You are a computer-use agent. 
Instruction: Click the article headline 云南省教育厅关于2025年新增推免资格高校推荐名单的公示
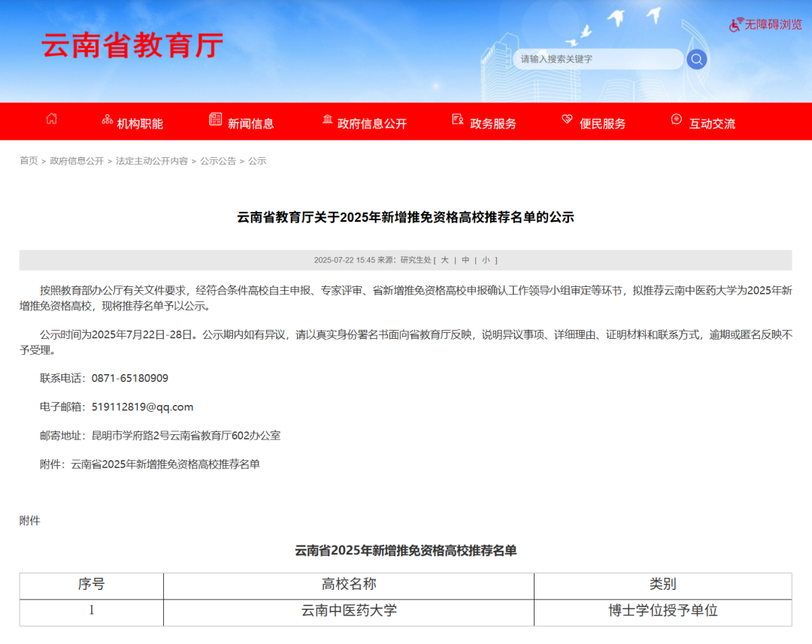(x=405, y=217)
